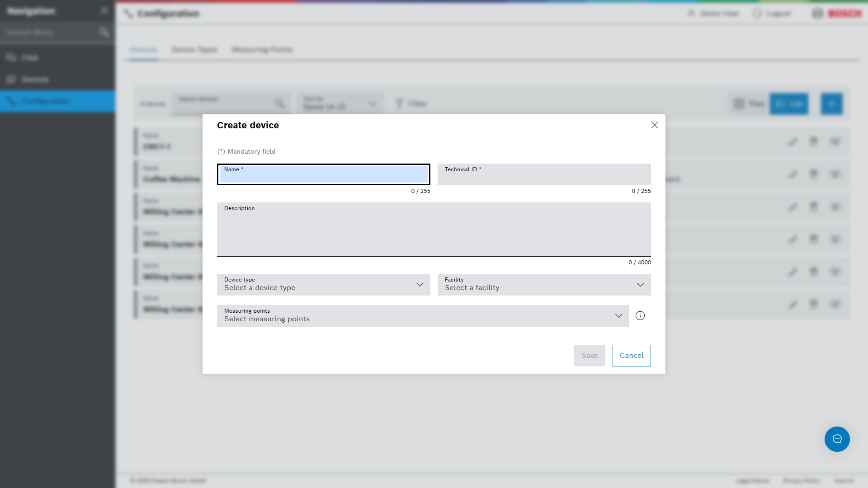Open the Sort by dropdown in background
Screen dimensions: 868x488
[340, 104]
